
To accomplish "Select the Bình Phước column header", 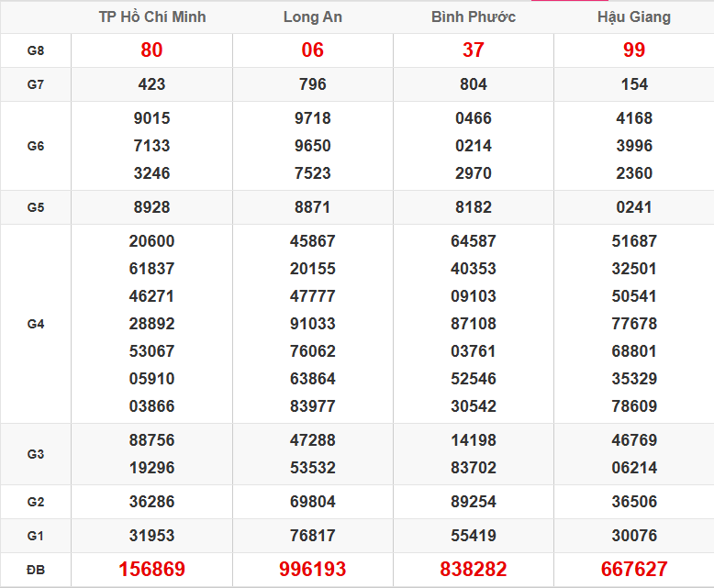I will 473,17.
